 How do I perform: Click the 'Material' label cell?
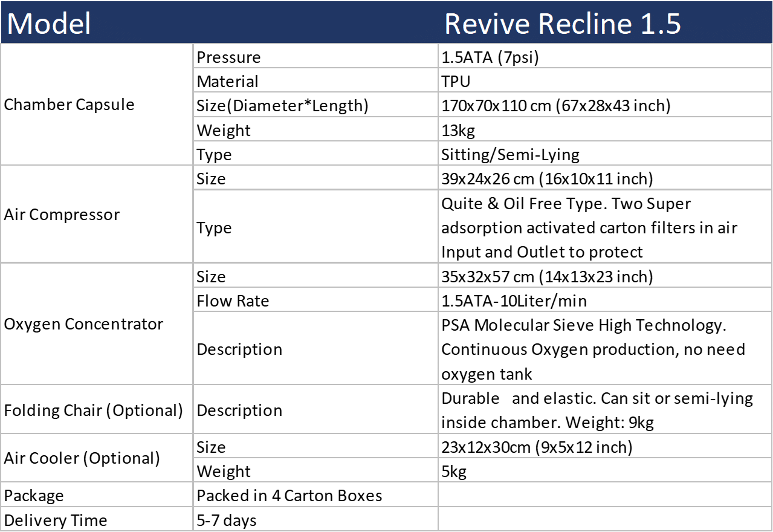[x=315, y=81]
